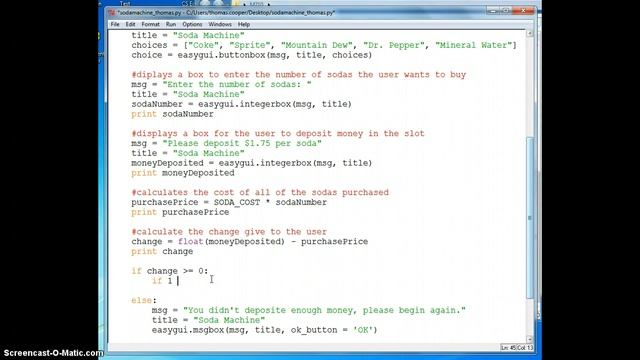
Task: Click the line 'print change'
Action: click(x=162, y=251)
